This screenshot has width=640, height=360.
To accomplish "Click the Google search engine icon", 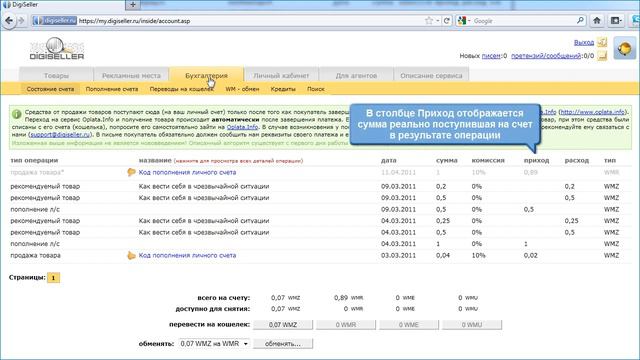I will [462, 20].
